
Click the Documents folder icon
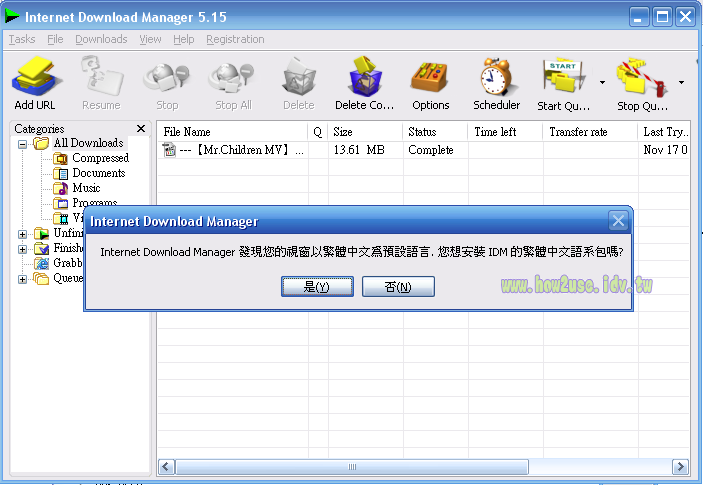(x=61, y=173)
